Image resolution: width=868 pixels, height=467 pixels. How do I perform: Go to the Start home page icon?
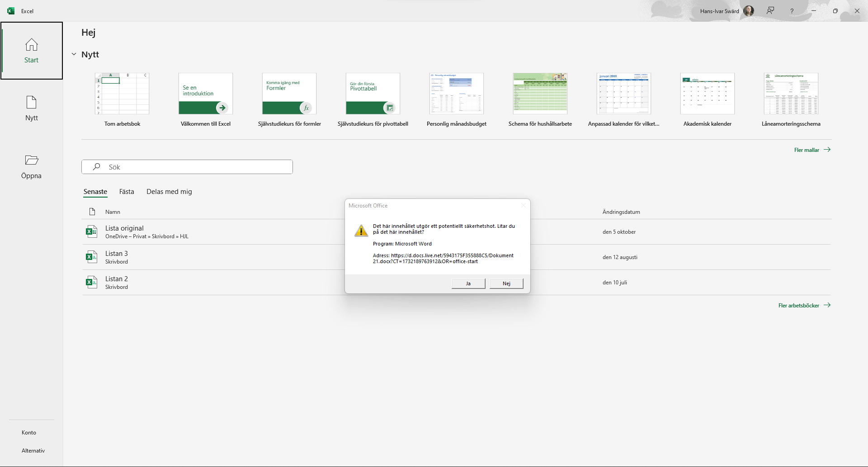tap(32, 45)
